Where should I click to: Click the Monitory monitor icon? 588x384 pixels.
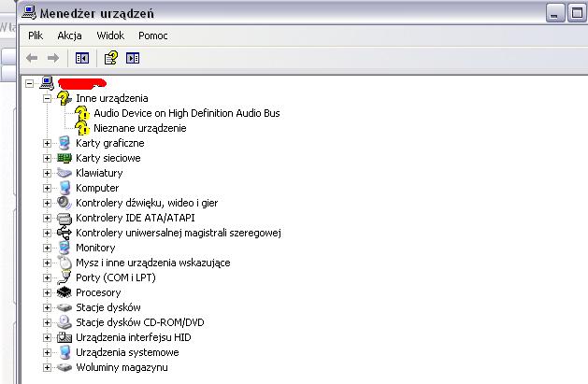pos(65,248)
